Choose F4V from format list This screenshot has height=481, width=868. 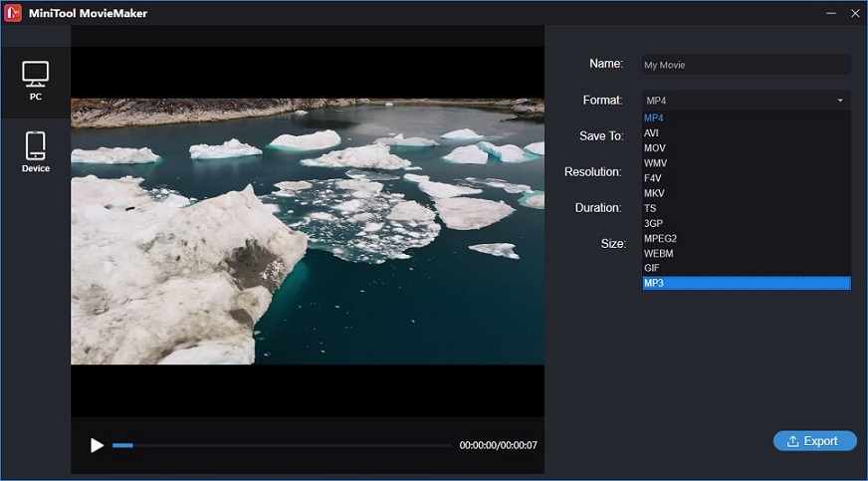pos(747,178)
